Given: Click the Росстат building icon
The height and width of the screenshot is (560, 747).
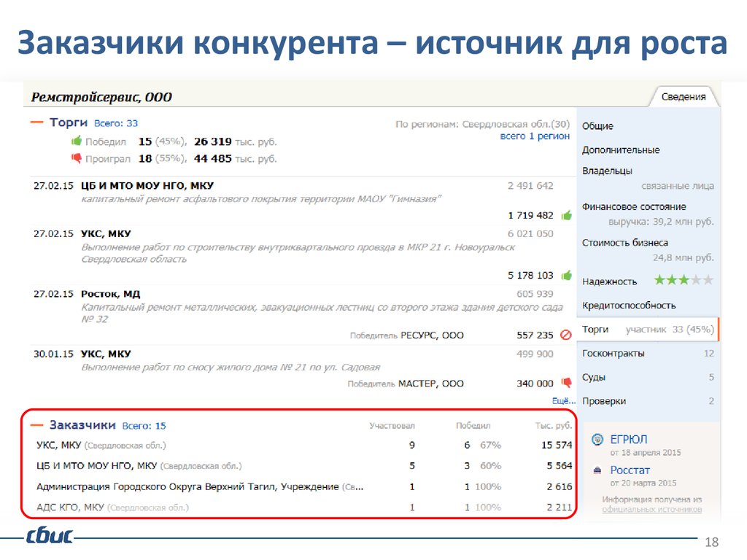Looking at the screenshot, I should coord(597,470).
